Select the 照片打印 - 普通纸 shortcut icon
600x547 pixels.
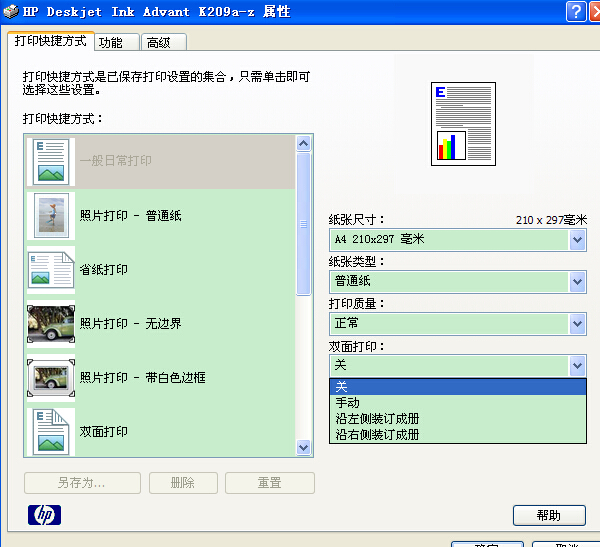point(50,215)
